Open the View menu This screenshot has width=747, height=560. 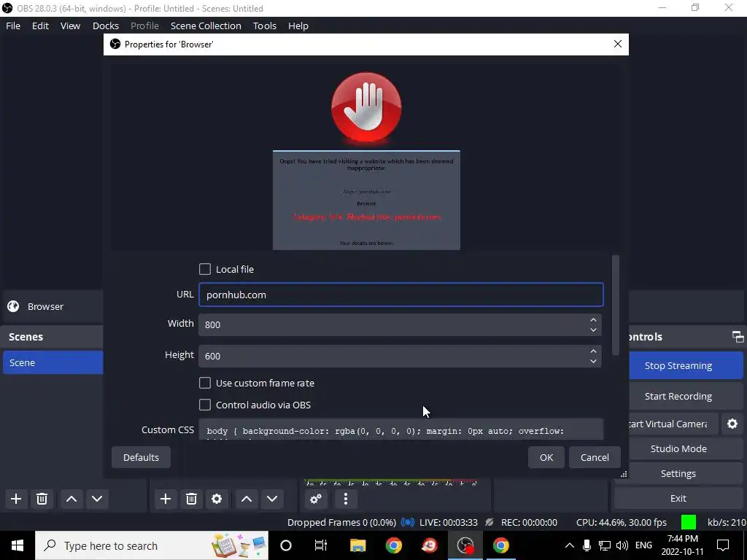71,26
